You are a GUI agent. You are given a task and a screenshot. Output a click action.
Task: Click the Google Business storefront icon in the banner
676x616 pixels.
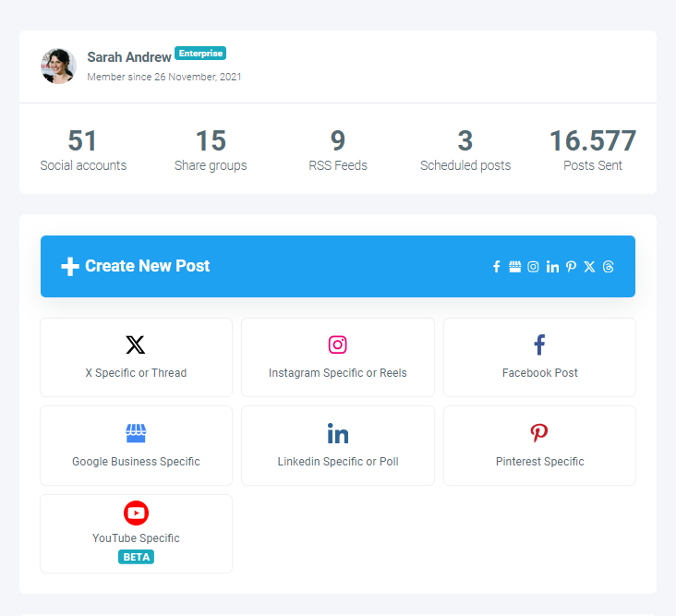[514, 267]
